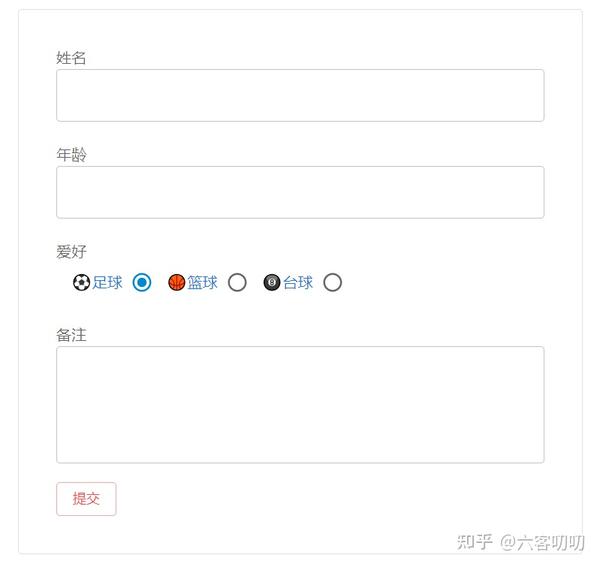Image resolution: width=600 pixels, height=567 pixels.
Task: Click the 爱好 section label
Action: coord(71,252)
